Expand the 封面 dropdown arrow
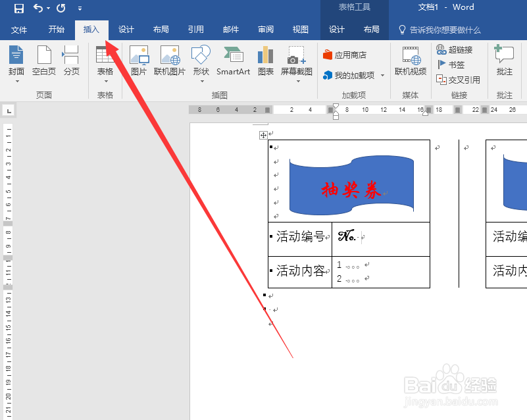The width and height of the screenshot is (527, 420). 17,82
